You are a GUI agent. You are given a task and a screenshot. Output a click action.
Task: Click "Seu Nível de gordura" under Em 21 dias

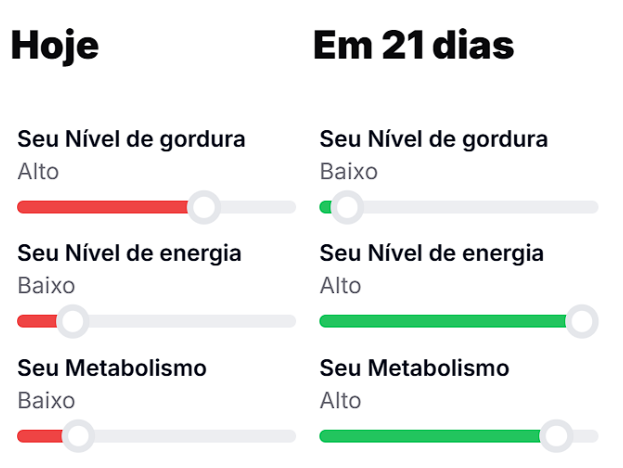click(433, 139)
